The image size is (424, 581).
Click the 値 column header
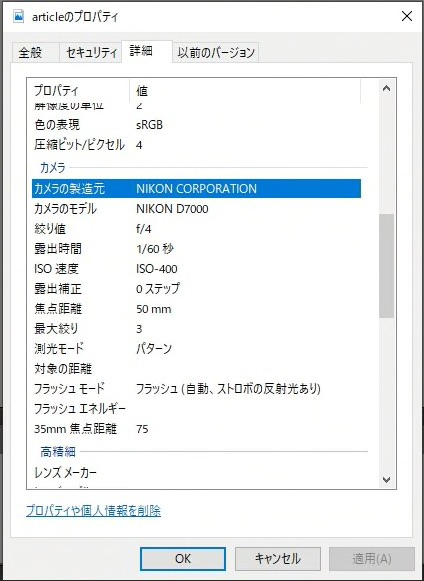pyautogui.click(x=245, y=90)
